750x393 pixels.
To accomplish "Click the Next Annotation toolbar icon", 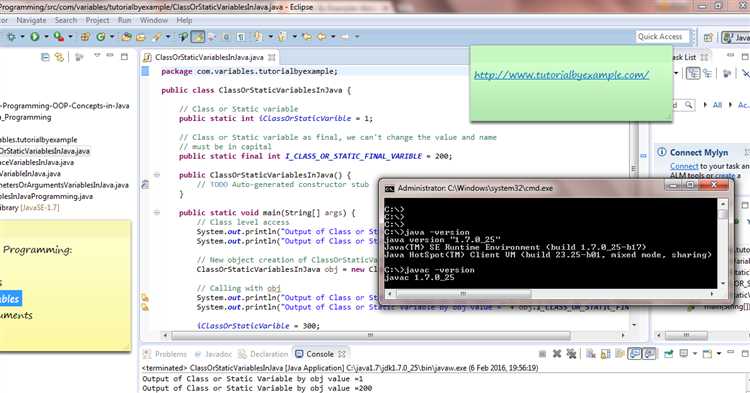I will pos(258,37).
